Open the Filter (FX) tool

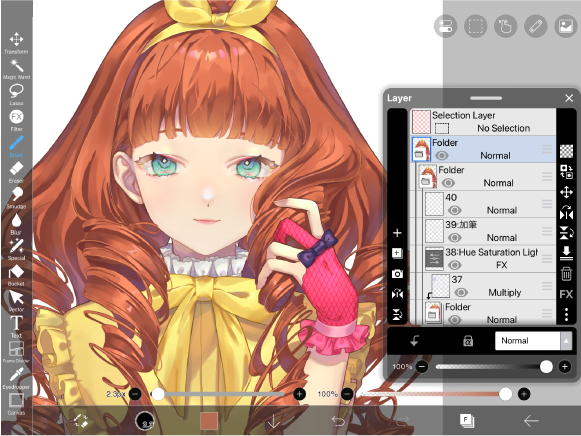pos(16,120)
